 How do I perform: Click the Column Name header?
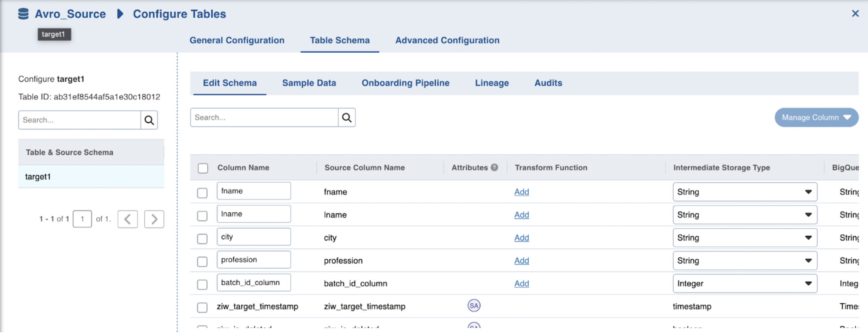pyautogui.click(x=243, y=168)
